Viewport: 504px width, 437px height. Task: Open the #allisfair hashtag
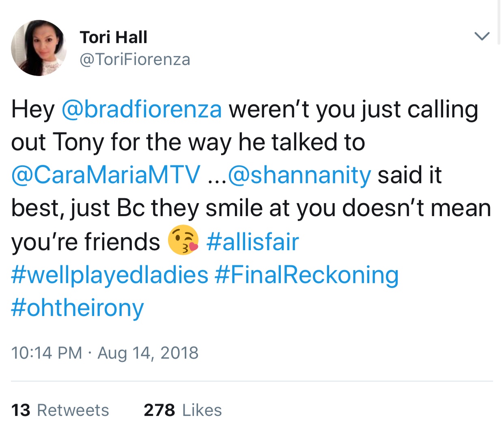[253, 242]
